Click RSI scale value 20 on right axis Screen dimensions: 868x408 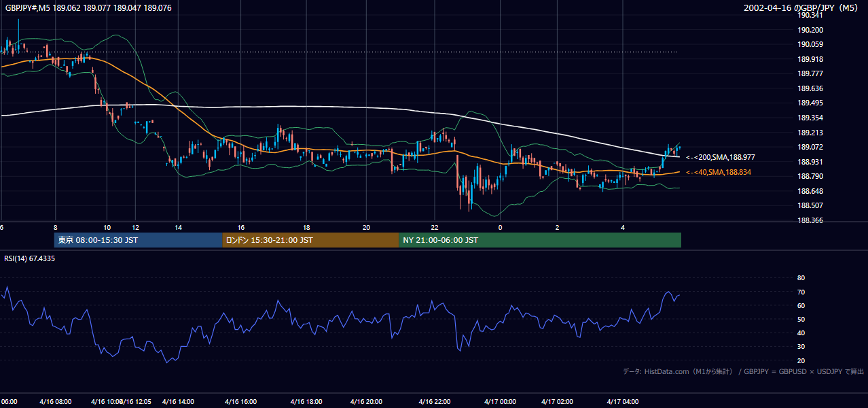(x=801, y=360)
